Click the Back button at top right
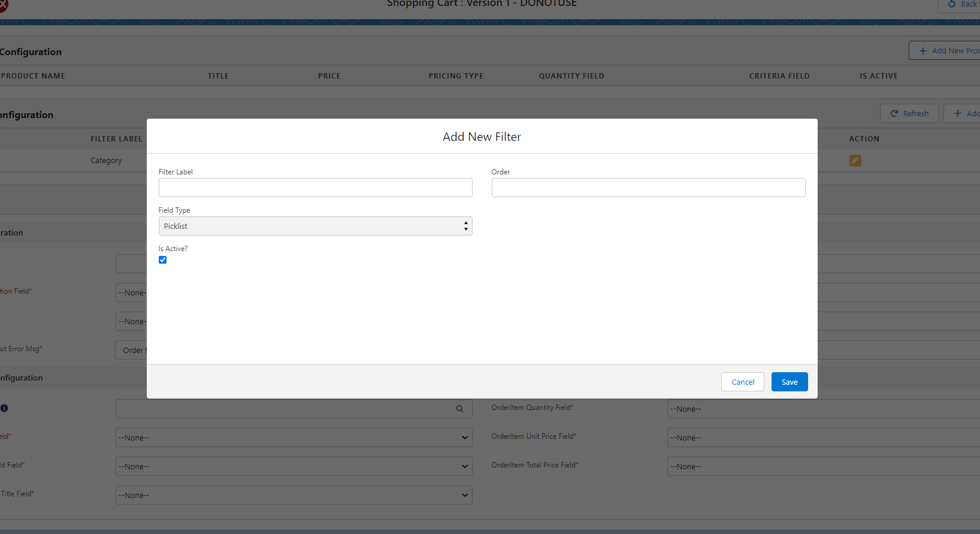The image size is (980, 534). (961, 5)
